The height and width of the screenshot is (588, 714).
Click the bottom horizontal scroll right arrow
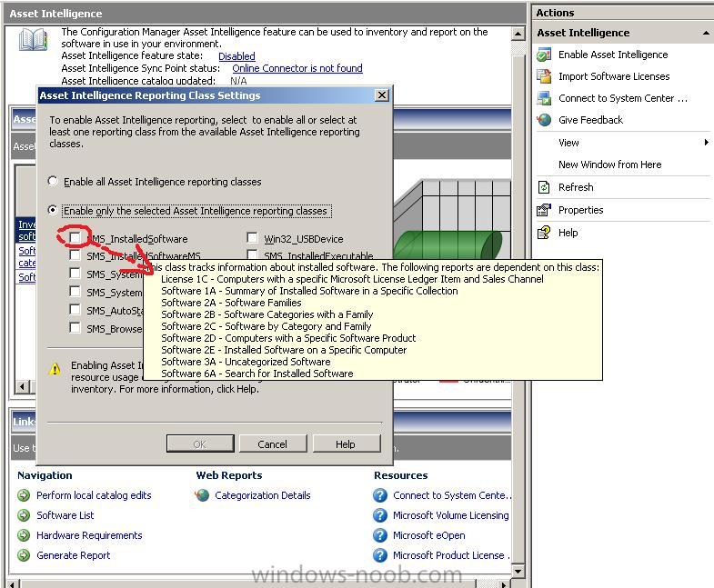503,584
